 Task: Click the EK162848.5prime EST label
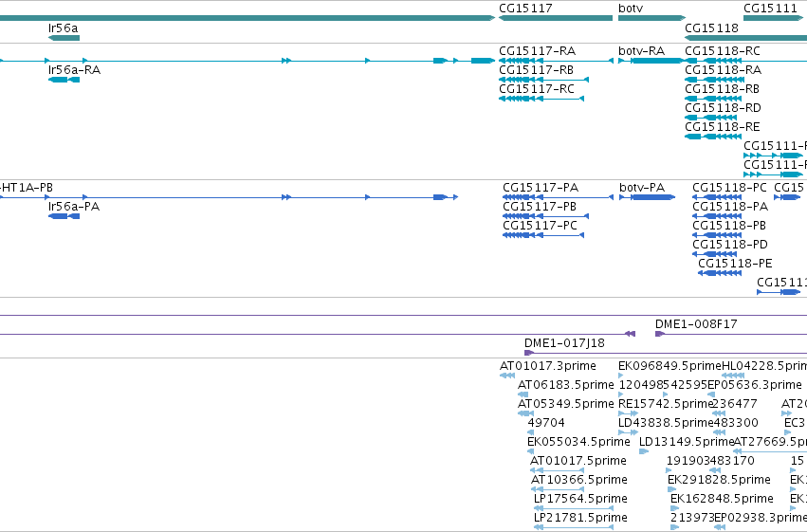pyautogui.click(x=722, y=500)
